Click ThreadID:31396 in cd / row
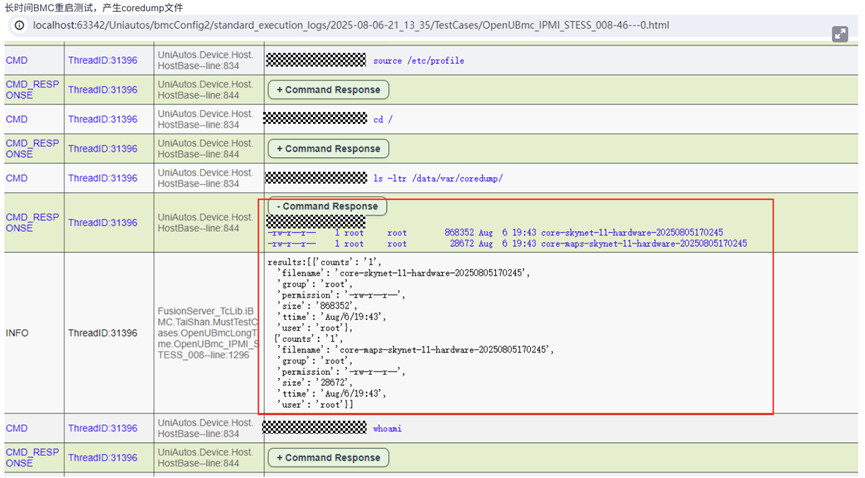Screen dimensions: 865x478 (103, 119)
